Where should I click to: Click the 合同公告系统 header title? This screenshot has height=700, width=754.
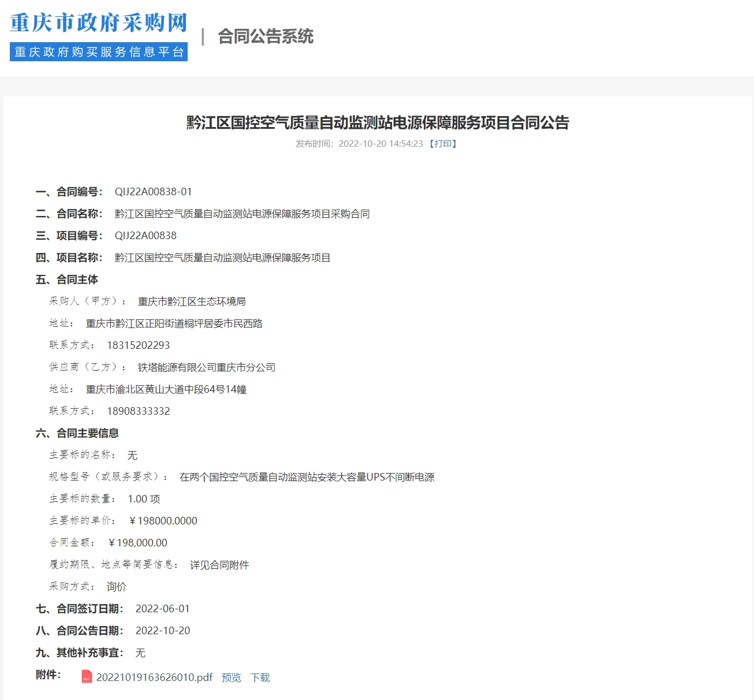pos(265,36)
